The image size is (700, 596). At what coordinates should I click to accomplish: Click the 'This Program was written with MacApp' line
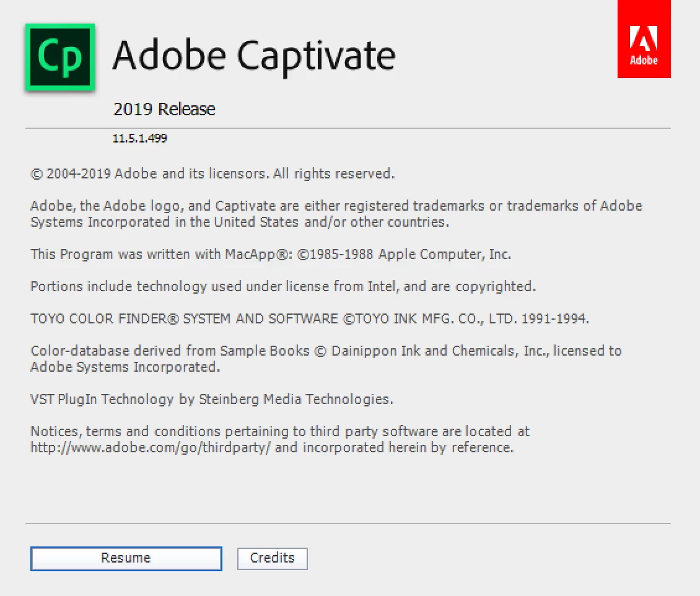271,255
